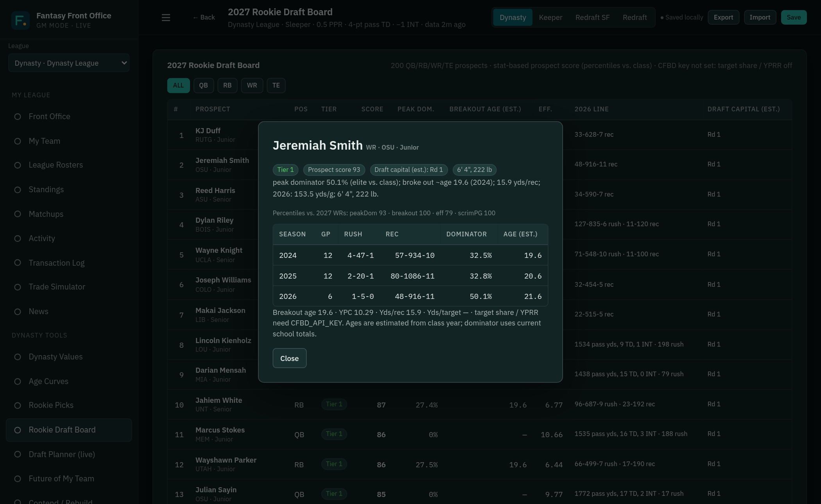This screenshot has width=821, height=504.
Task: Select the ALL position filter
Action: pyautogui.click(x=178, y=86)
